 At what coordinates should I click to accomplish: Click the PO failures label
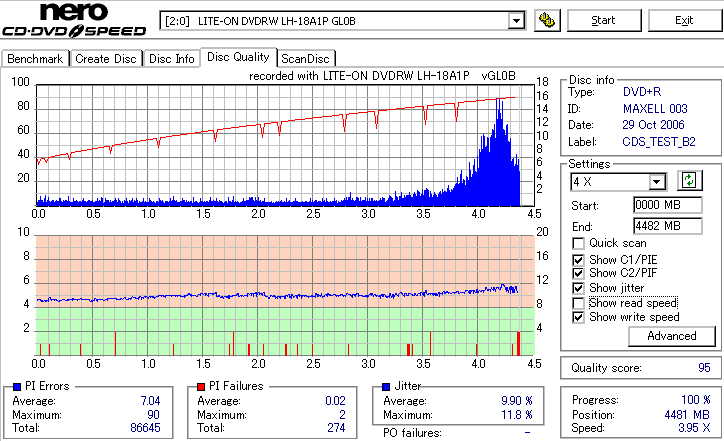pos(412,433)
